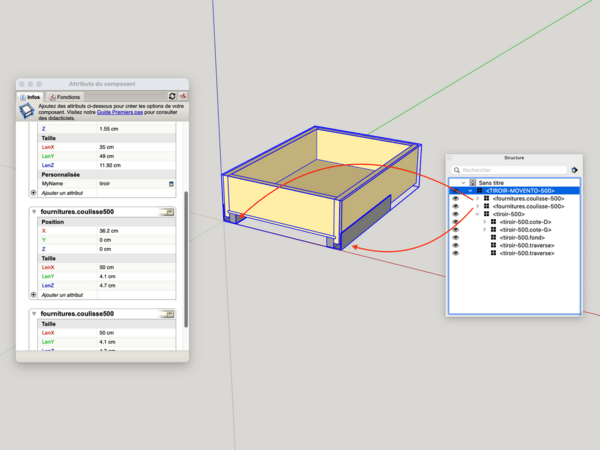Click the add attribute plus icon under MyName
The height and width of the screenshot is (450, 600).
click(x=35, y=195)
